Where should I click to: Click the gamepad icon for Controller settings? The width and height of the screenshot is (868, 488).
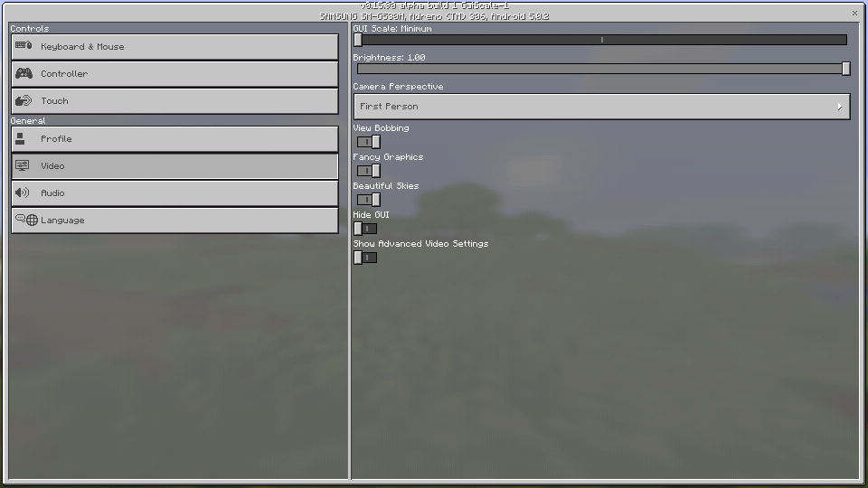tap(24, 73)
